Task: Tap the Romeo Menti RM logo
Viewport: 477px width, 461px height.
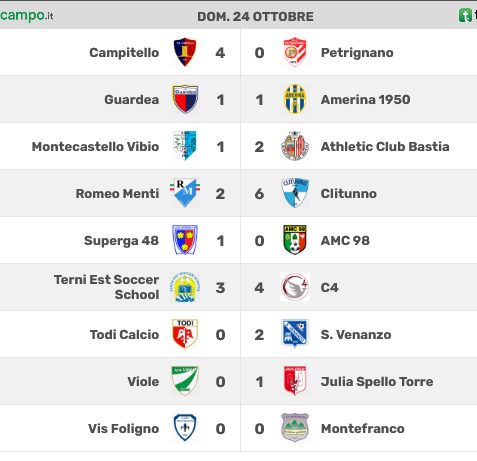Action: tap(185, 193)
